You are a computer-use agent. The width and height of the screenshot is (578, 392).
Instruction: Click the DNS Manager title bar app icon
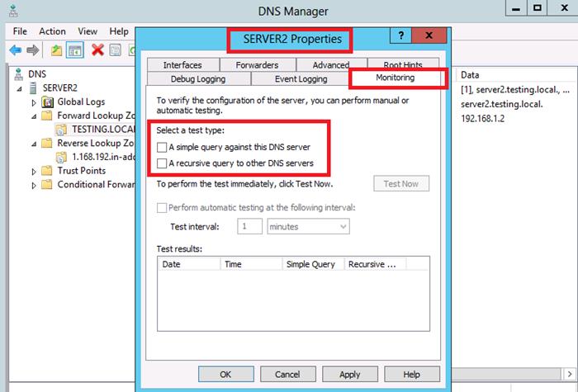[13, 11]
